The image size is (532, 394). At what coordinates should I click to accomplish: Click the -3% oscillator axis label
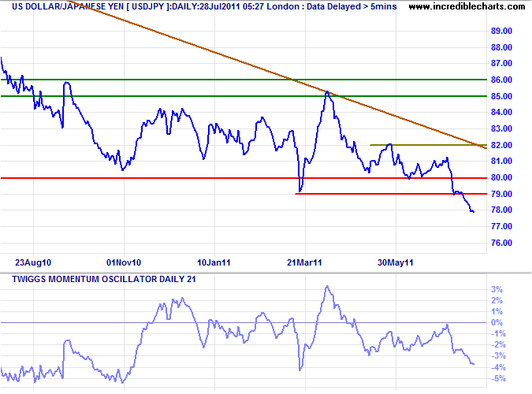click(x=498, y=356)
